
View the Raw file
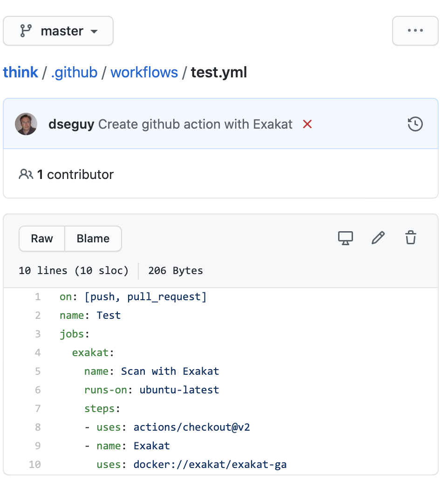point(42,239)
